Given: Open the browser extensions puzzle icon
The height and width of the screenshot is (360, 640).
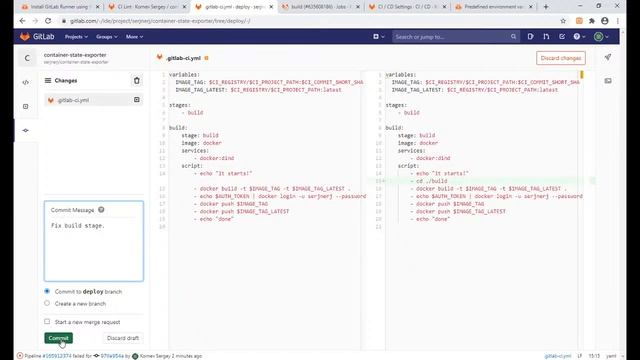Looking at the screenshot, I should [x=592, y=21].
